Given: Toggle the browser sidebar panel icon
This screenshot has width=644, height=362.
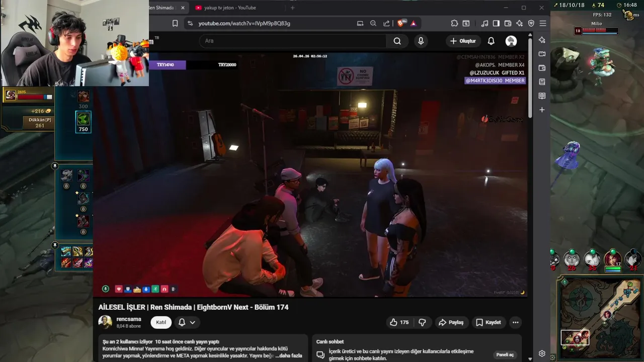Looking at the screenshot, I should click(496, 23).
